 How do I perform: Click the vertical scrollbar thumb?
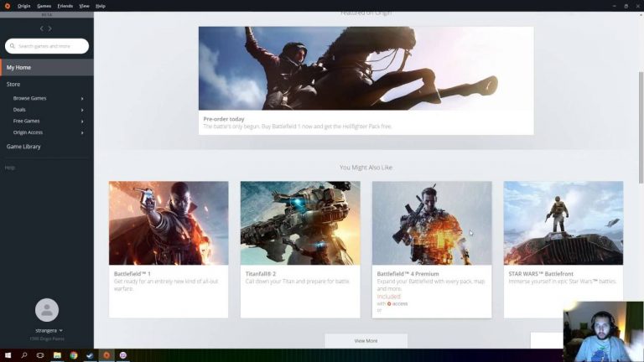click(x=641, y=127)
